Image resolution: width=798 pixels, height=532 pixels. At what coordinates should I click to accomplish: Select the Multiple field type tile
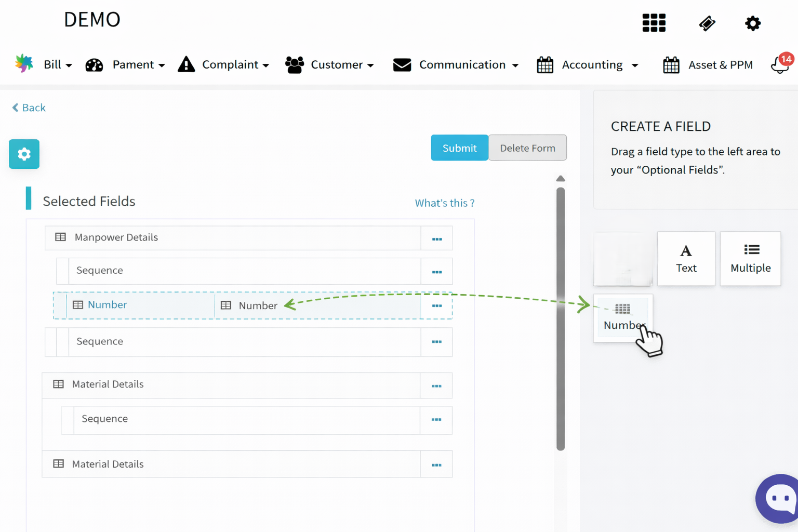[x=750, y=259]
